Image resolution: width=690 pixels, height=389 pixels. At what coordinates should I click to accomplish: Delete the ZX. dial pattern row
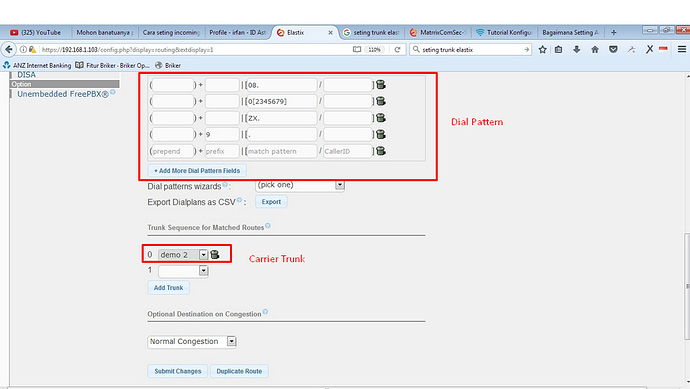tap(381, 118)
